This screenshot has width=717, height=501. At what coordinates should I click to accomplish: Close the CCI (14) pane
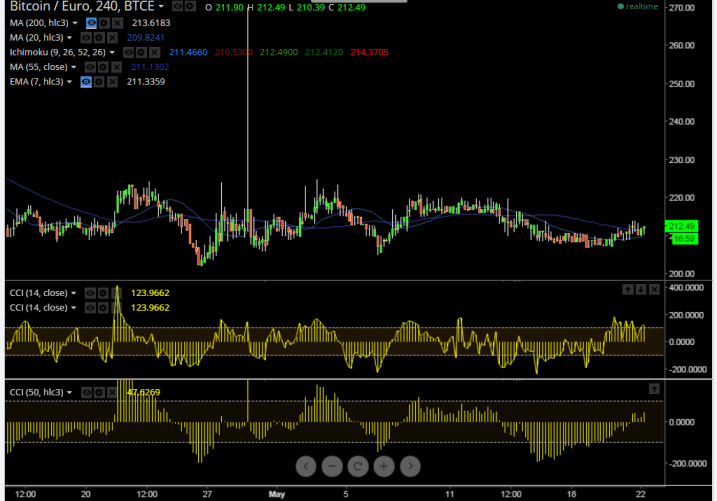(654, 289)
